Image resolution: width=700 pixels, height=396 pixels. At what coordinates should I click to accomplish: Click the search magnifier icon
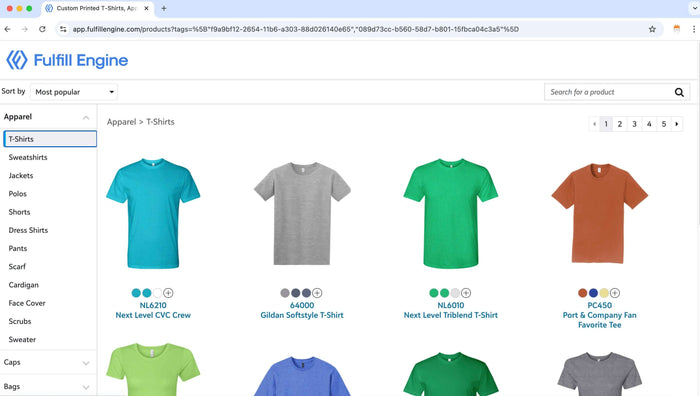679,92
